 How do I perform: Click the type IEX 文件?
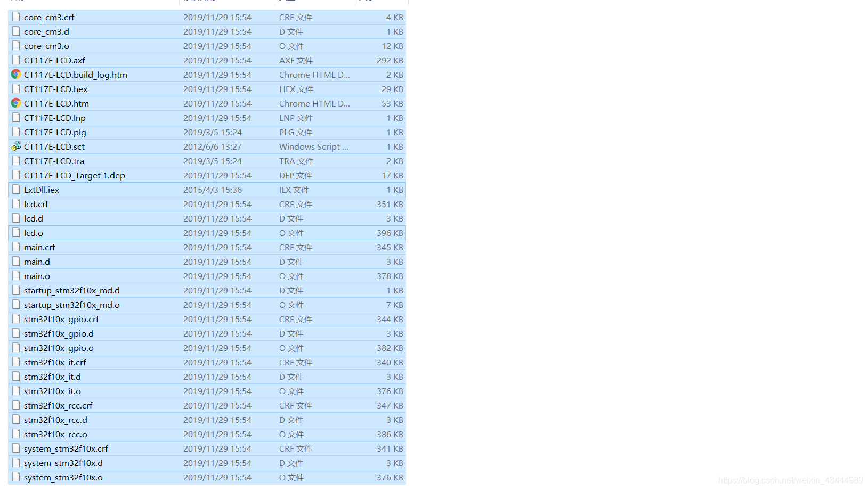pos(294,190)
